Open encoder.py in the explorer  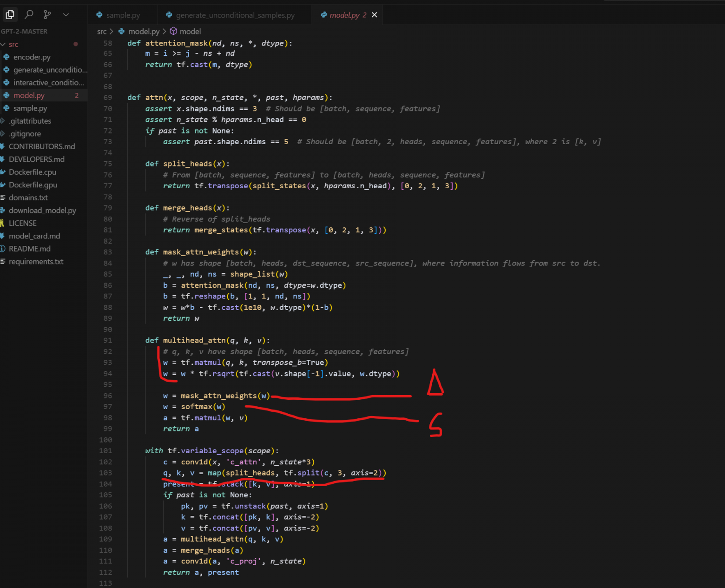click(32, 57)
